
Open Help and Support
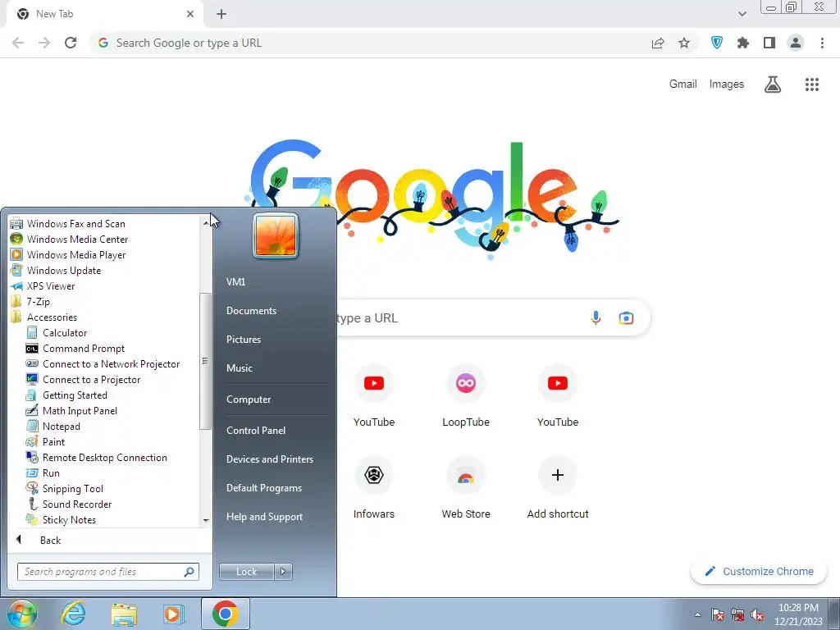(x=265, y=518)
